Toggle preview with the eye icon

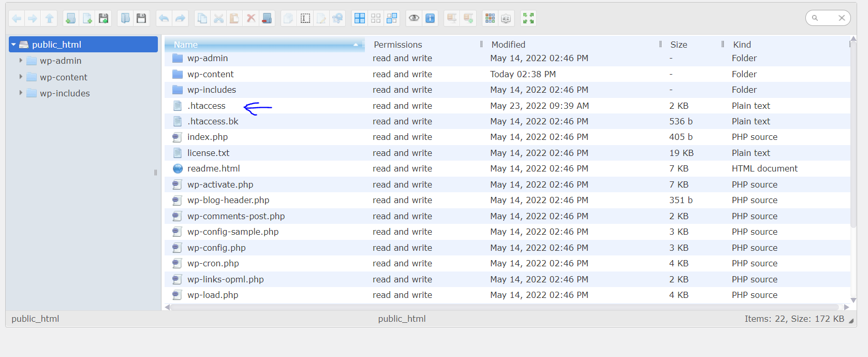click(x=414, y=19)
